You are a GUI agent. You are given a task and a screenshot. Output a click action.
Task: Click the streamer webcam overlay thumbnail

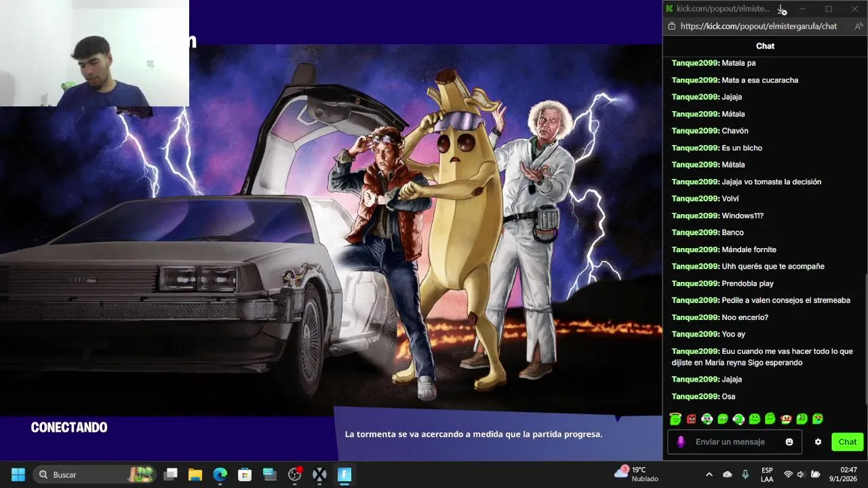tap(94, 53)
